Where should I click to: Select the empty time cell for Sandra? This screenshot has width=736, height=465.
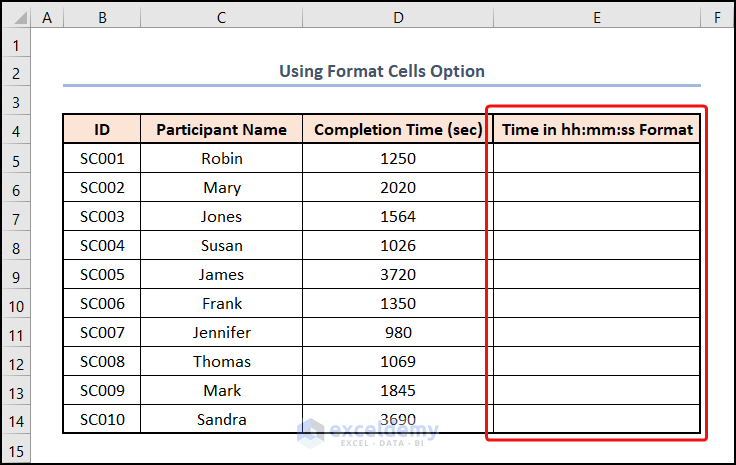(597, 420)
